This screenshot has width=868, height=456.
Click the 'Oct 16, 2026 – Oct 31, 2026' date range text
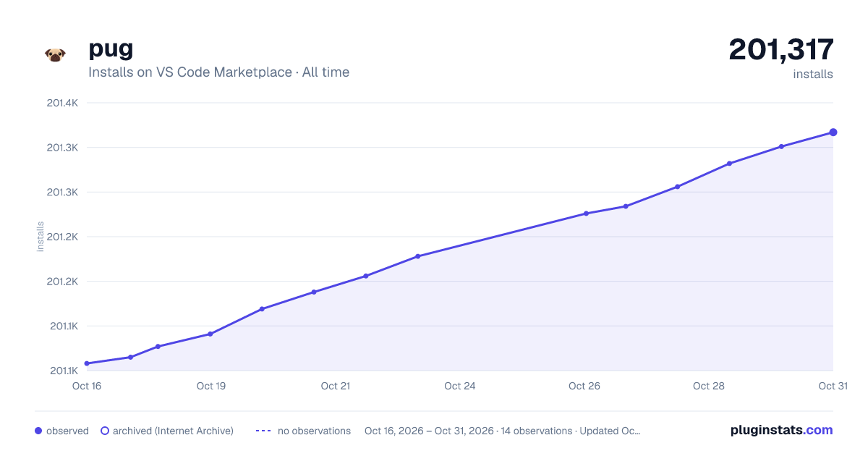pyautogui.click(x=429, y=431)
